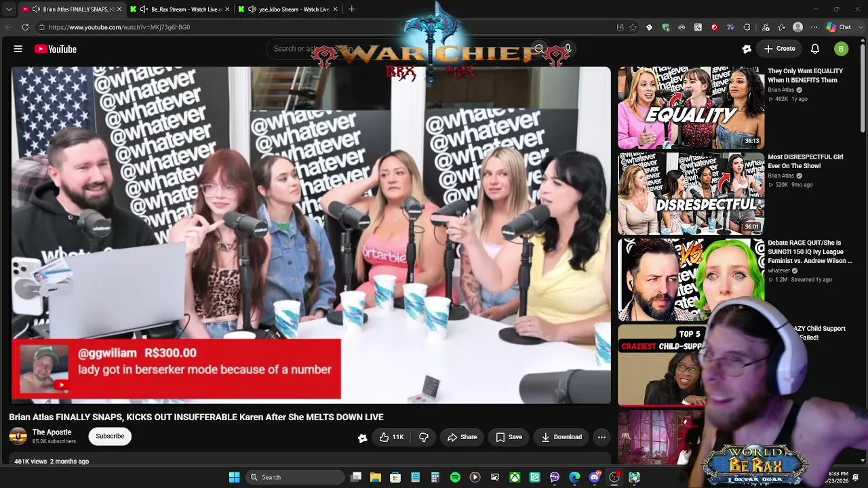The width and height of the screenshot is (868, 488).
Task: Open 'Debate RAGE QUIT/She Is SUING' title
Action: coord(809,251)
